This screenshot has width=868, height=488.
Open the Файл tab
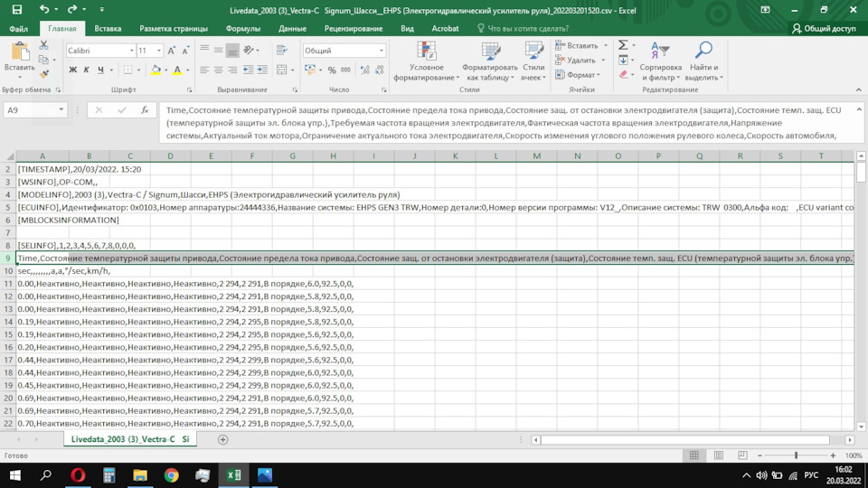click(18, 28)
